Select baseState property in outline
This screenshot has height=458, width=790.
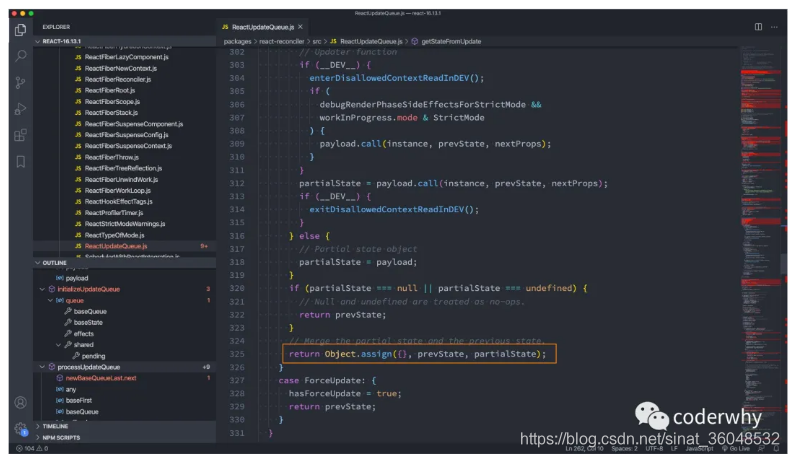click(88, 322)
